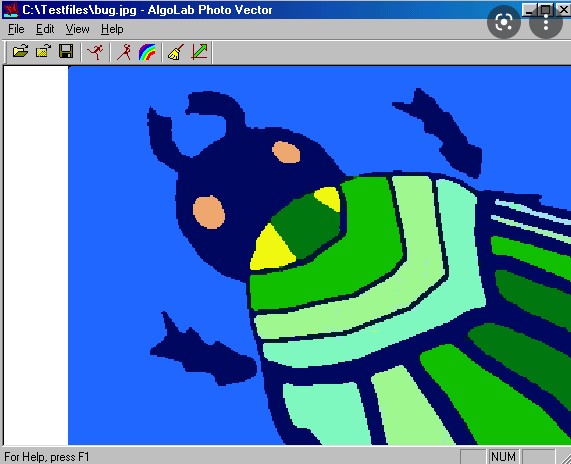Open the rainbow color tool
Screen dimensions: 571x464
[147, 52]
